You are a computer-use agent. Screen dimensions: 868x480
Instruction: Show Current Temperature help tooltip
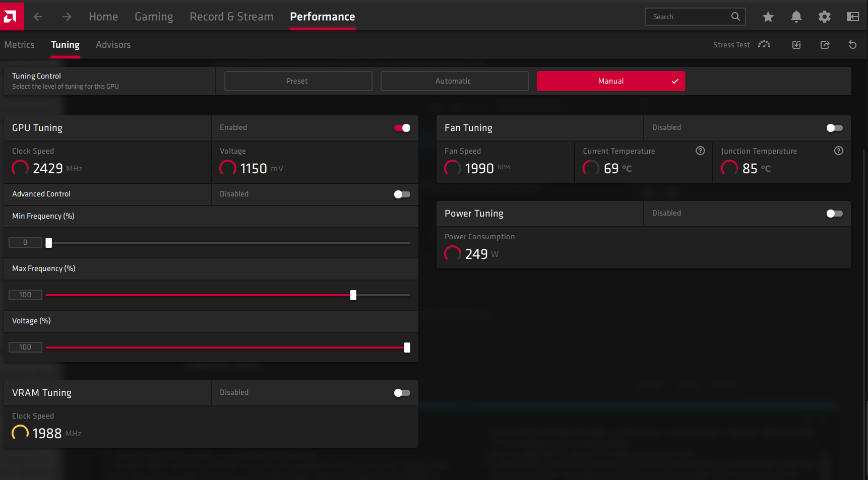[700, 151]
